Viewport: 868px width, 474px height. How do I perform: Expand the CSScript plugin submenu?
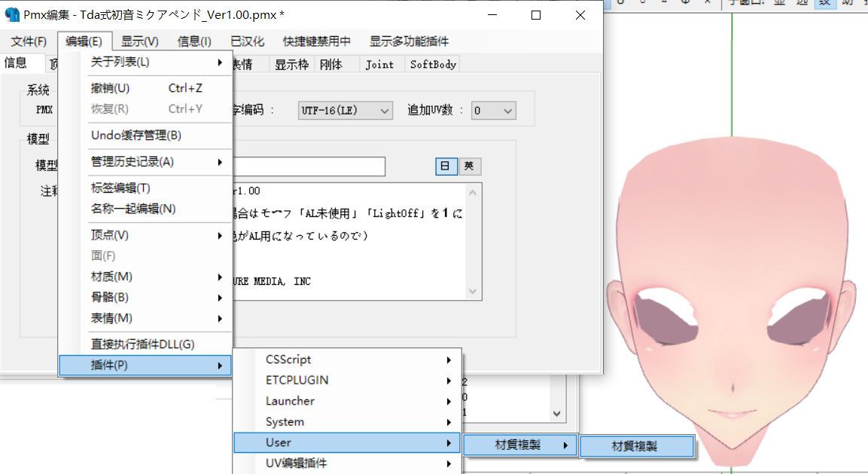[x=347, y=359]
